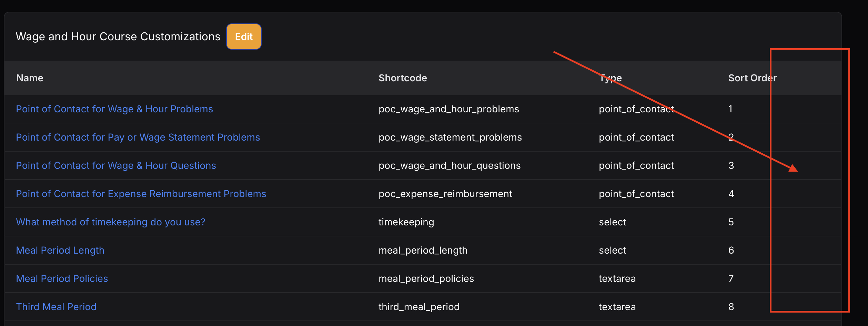Open Point of Contact for Wage & Hour Questions
Image resolution: width=868 pixels, height=326 pixels.
tap(116, 165)
